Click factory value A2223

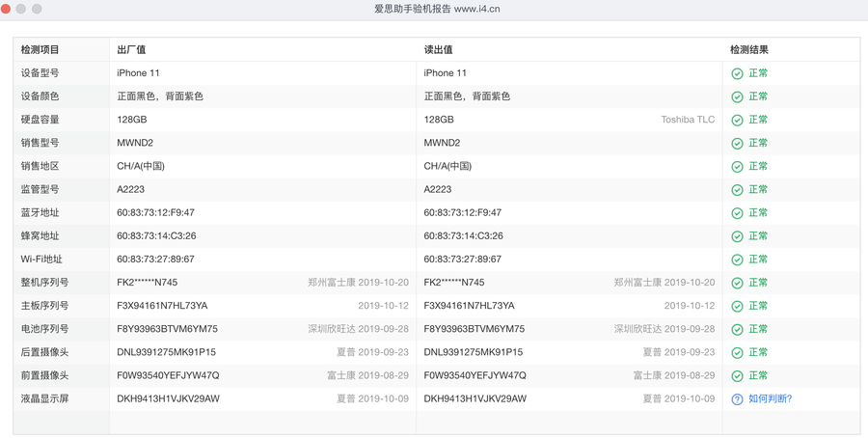130,189
